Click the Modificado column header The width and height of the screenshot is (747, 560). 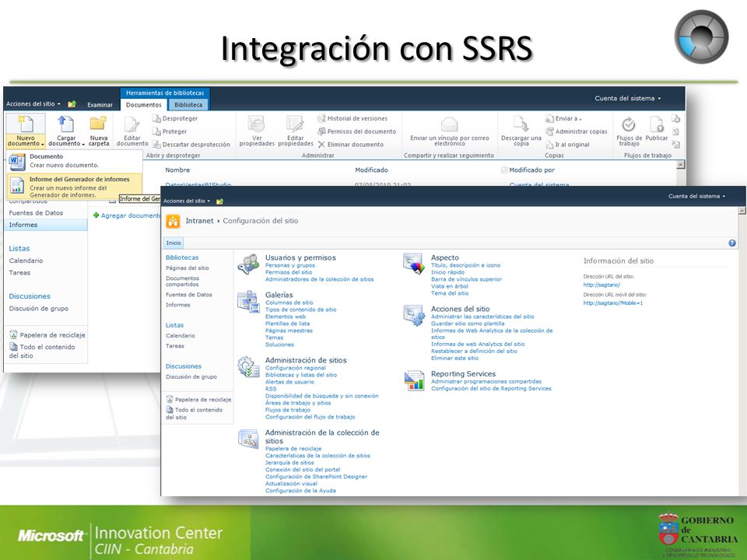(x=371, y=170)
